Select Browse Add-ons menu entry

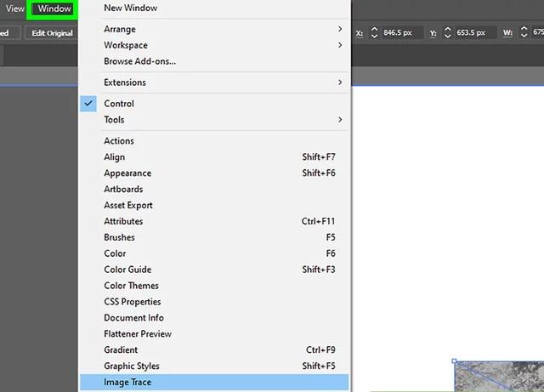[x=214, y=61]
